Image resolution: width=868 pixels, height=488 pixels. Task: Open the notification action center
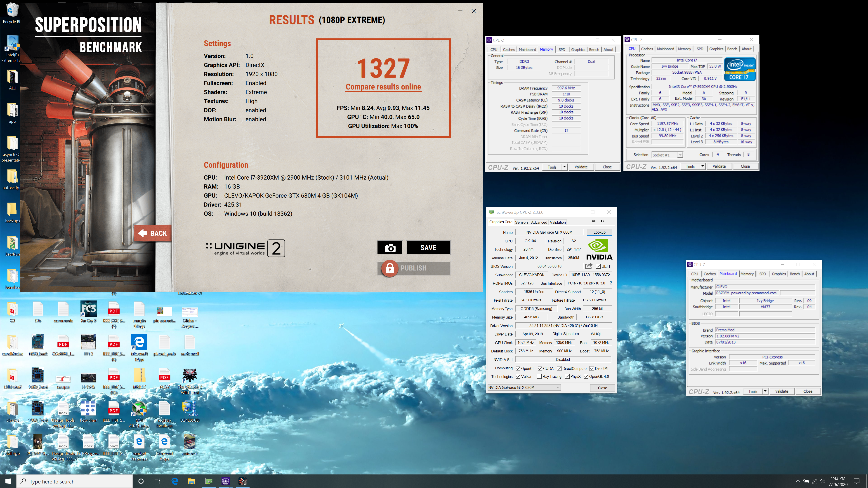coord(857,481)
